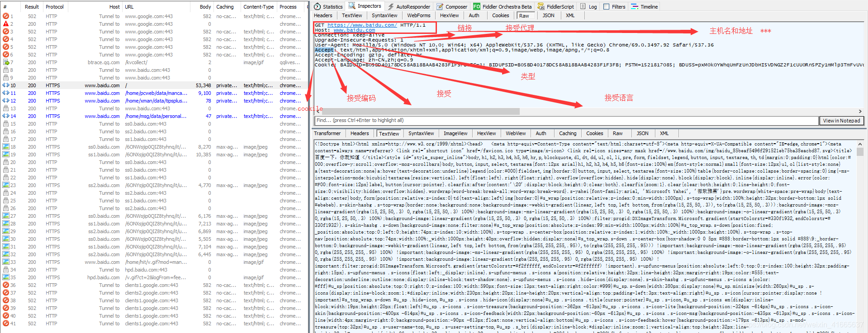Sort sessions by Content-Type column header
The image size is (868, 333).
tap(258, 7)
